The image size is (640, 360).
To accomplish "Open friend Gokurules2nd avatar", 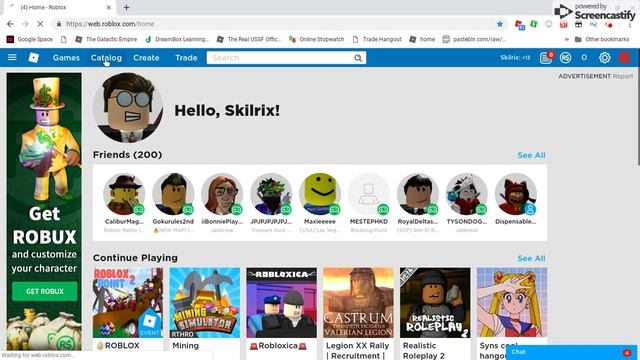I will click(x=173, y=194).
